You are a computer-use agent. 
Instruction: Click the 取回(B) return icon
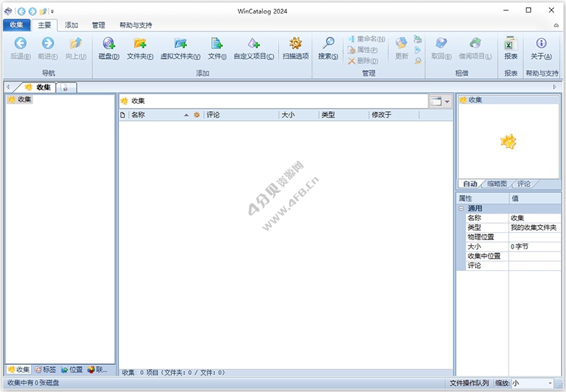click(441, 43)
